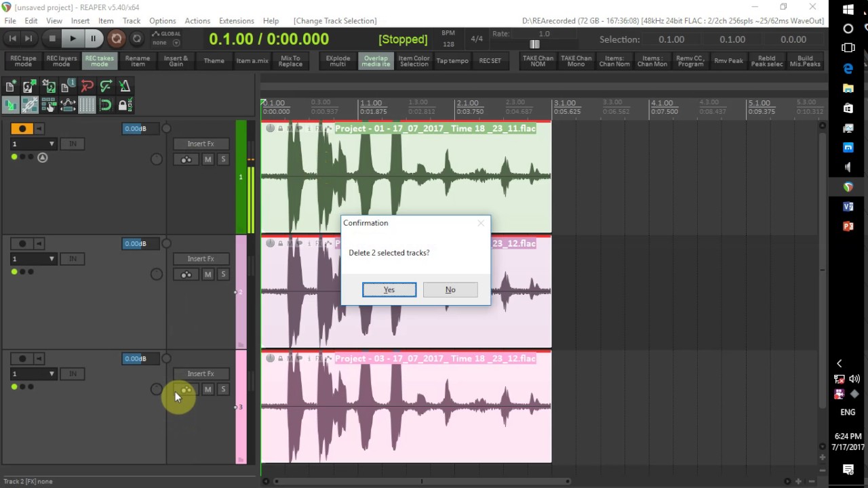Click the EXplode multi toolbar button
The height and width of the screenshot is (488, 868).
point(338,61)
